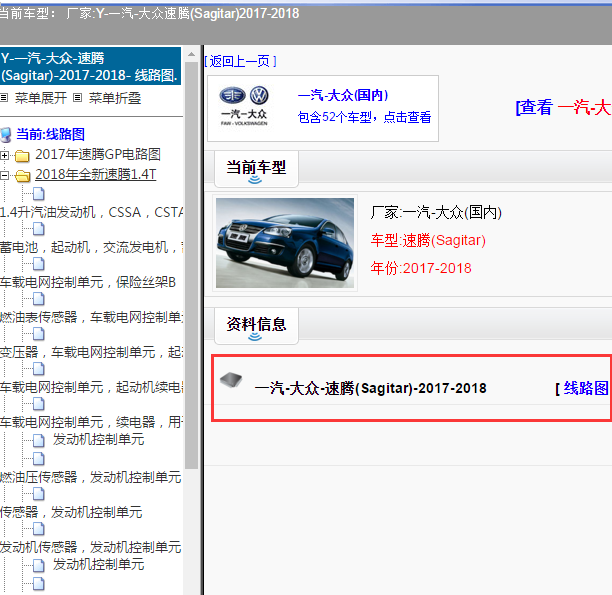The image size is (612, 595).
Task: Click the blue Sagitar car thumbnail
Action: (285, 243)
